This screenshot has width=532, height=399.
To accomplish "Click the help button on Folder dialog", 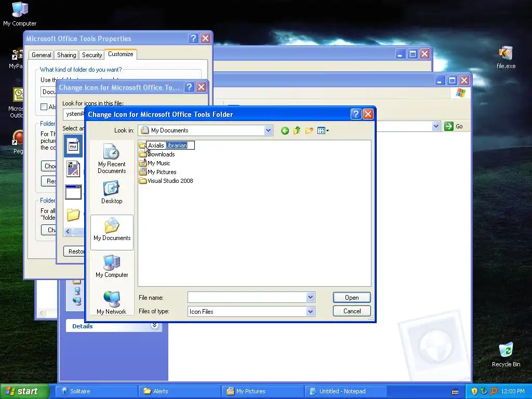I will pyautogui.click(x=355, y=114).
